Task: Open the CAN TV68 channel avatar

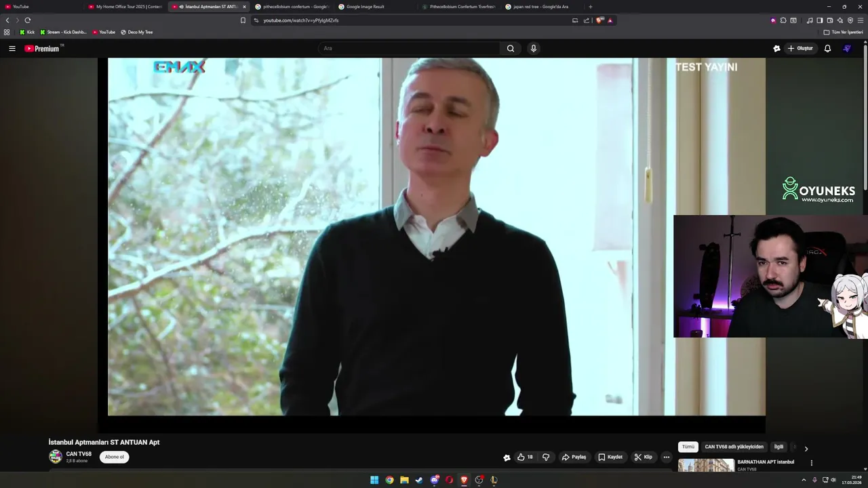Action: (56, 456)
